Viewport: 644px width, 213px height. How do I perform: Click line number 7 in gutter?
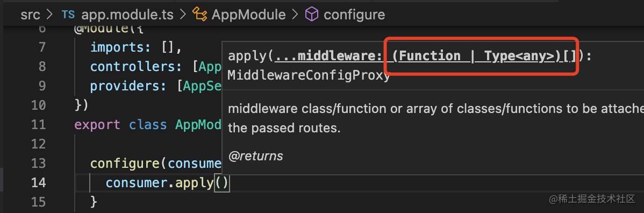42,47
